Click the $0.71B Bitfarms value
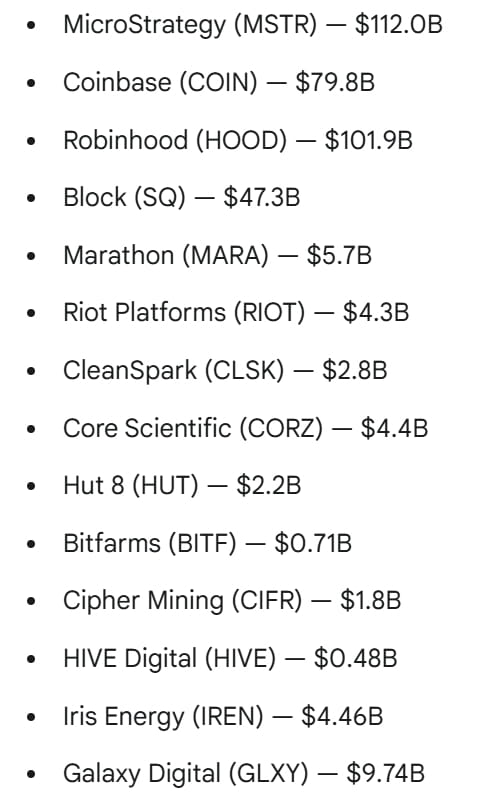This screenshot has width=497, height=795. coord(313,543)
